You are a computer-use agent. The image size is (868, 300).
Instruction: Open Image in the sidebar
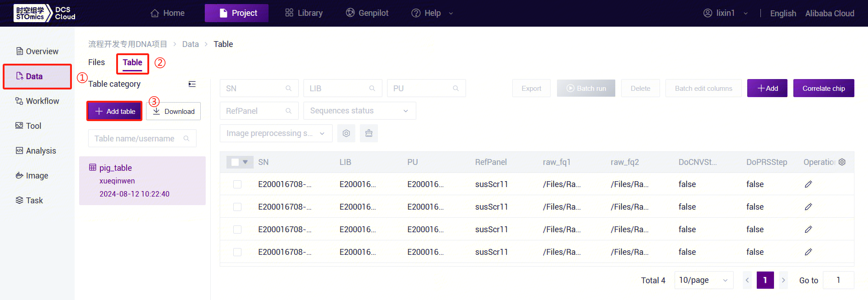pos(32,175)
